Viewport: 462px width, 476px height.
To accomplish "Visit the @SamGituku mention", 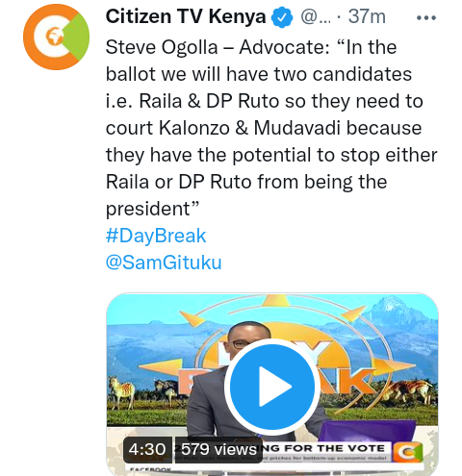I will [164, 263].
